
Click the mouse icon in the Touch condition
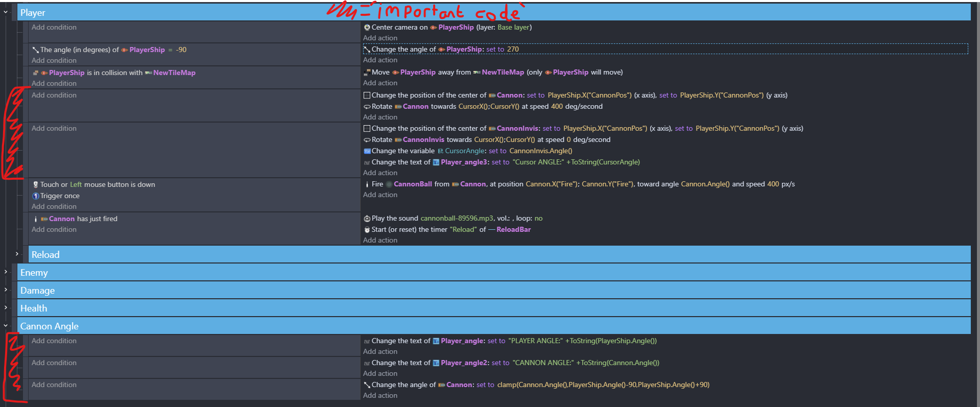pyautogui.click(x=35, y=185)
